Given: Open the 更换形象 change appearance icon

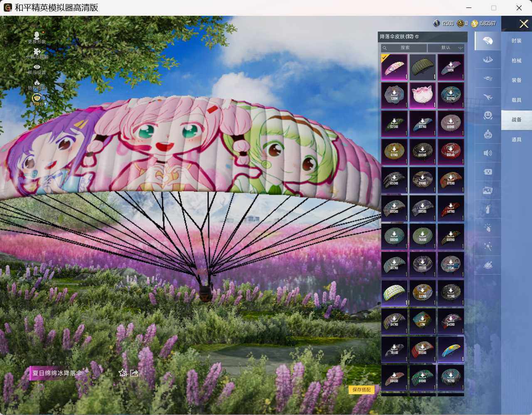Looking at the screenshot, I should tap(37, 36).
